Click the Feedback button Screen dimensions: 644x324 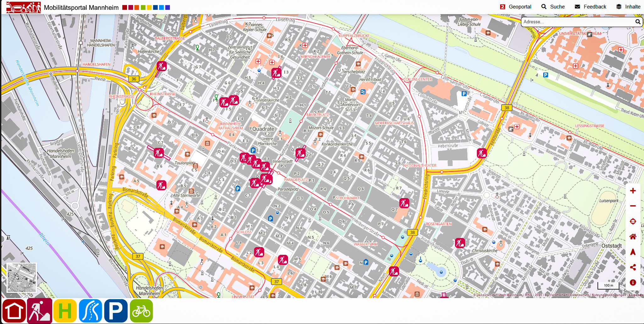(590, 7)
